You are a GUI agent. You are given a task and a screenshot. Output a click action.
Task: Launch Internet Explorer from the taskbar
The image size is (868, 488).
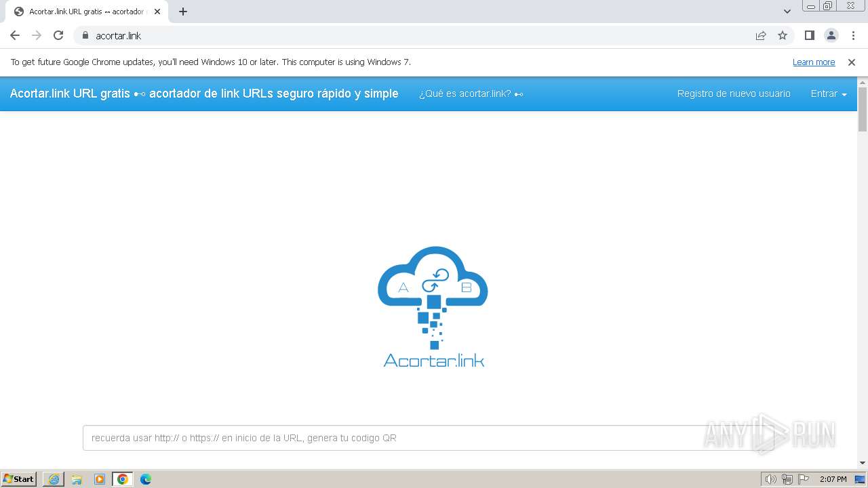point(54,479)
